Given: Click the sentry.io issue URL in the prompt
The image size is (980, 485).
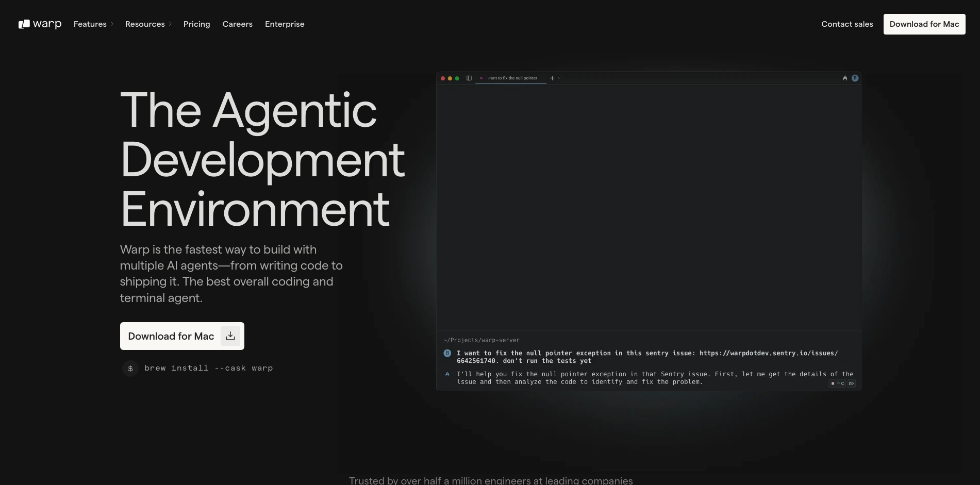Looking at the screenshot, I should [769, 353].
